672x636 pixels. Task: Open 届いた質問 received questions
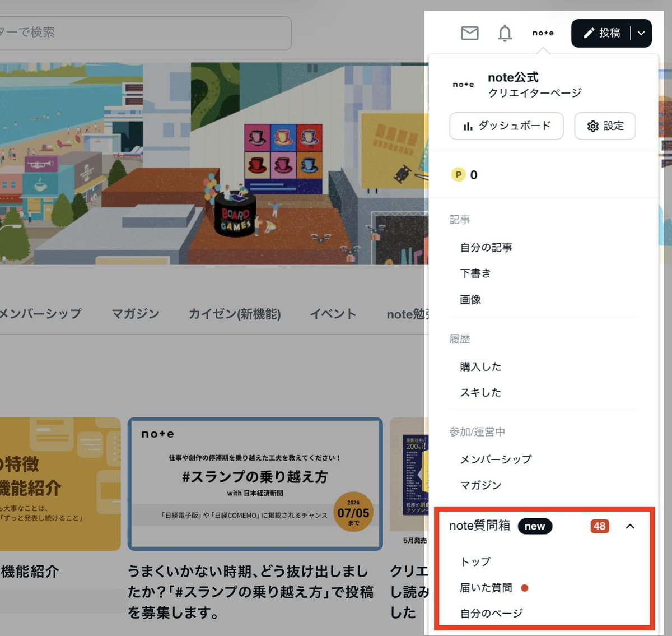[x=486, y=587]
